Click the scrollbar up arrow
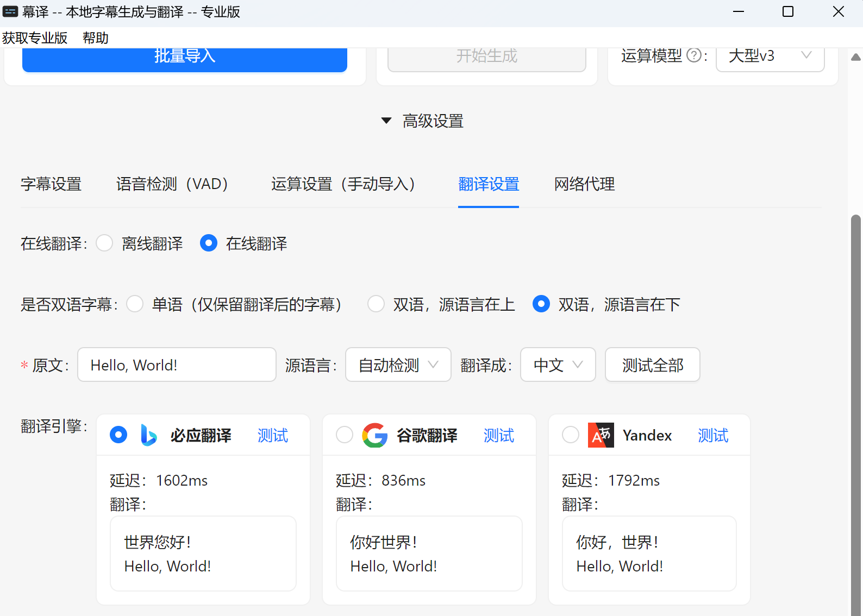 [856, 57]
